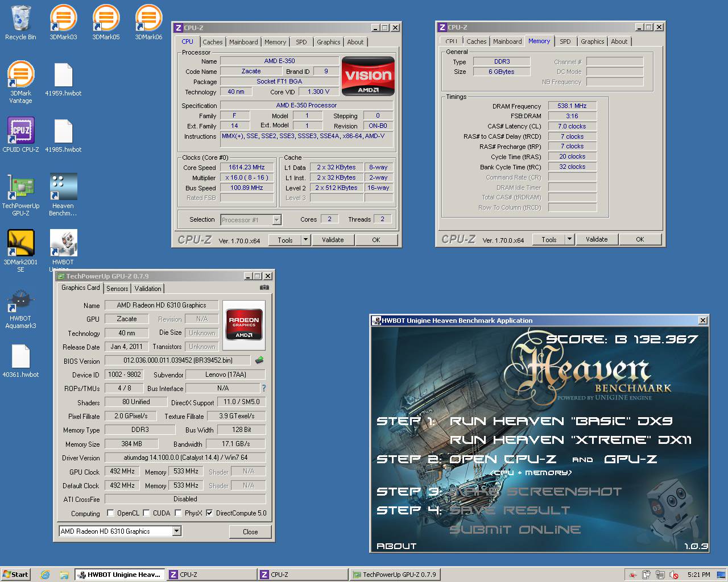Switch to CPU tab in right CPU-Z

[x=452, y=41]
